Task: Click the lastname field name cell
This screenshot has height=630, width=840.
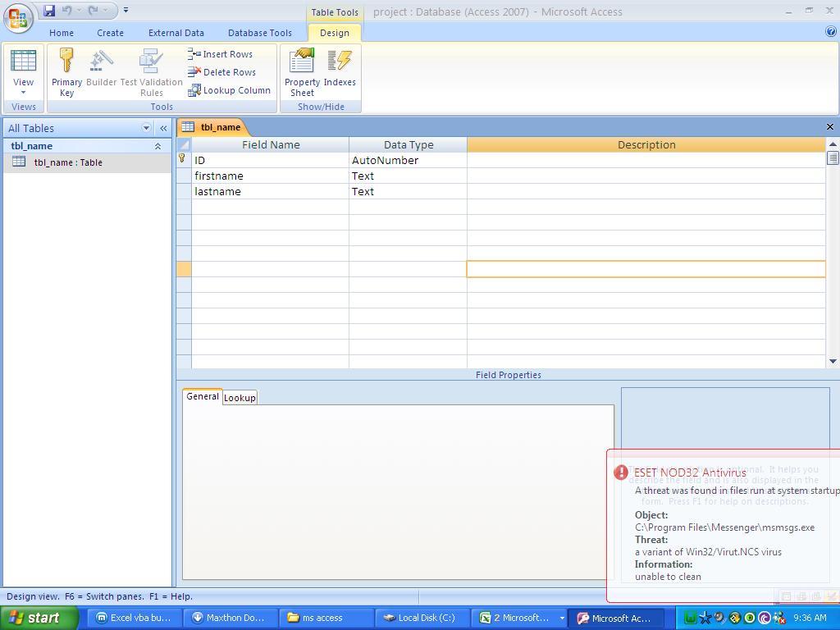Action: (x=270, y=191)
